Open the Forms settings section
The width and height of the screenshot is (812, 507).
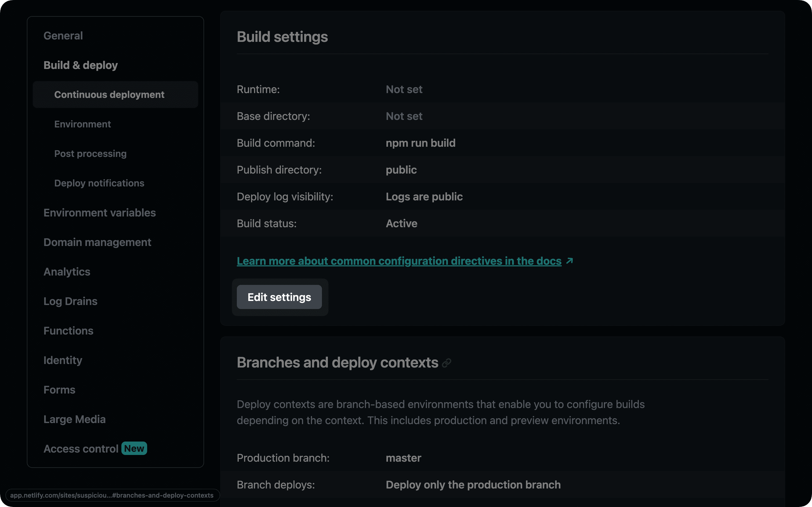(x=59, y=390)
